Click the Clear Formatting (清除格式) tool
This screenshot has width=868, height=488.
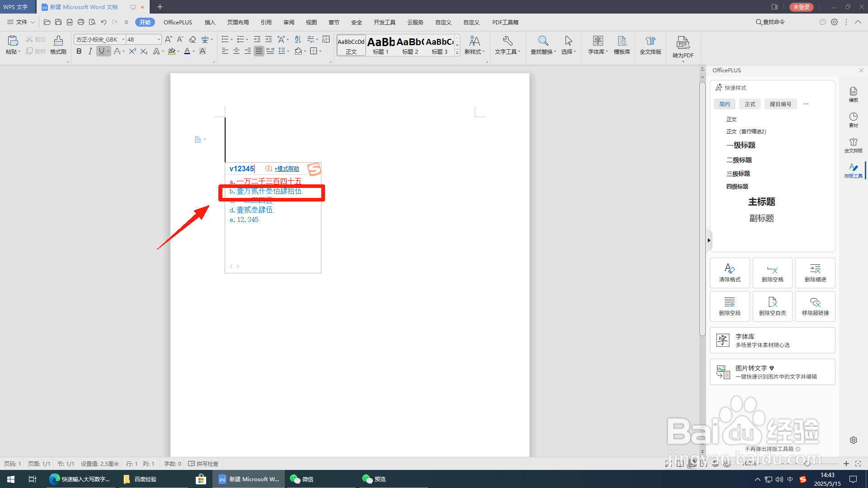click(x=730, y=273)
